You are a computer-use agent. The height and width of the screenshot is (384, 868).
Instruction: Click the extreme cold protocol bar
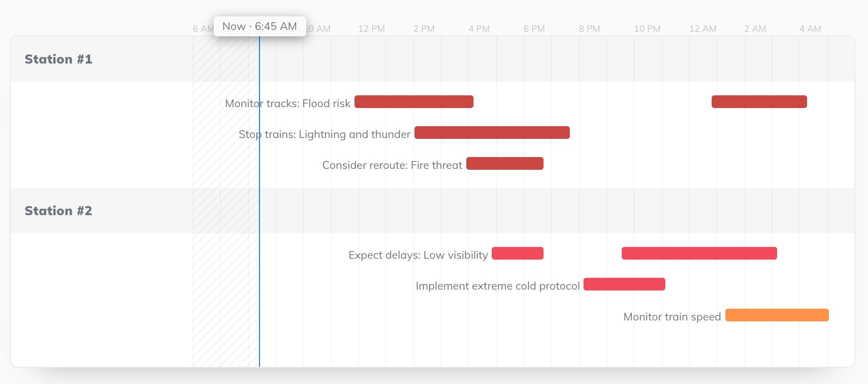pyautogui.click(x=624, y=284)
